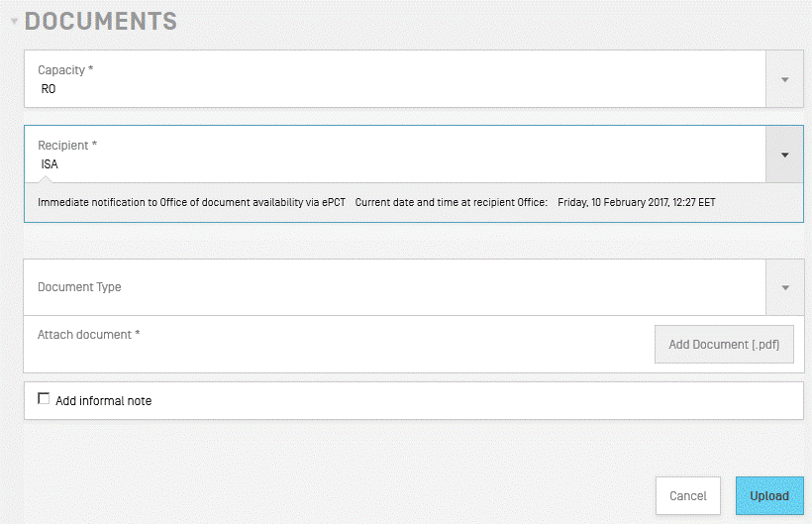Click the blue Upload button

coord(768,496)
